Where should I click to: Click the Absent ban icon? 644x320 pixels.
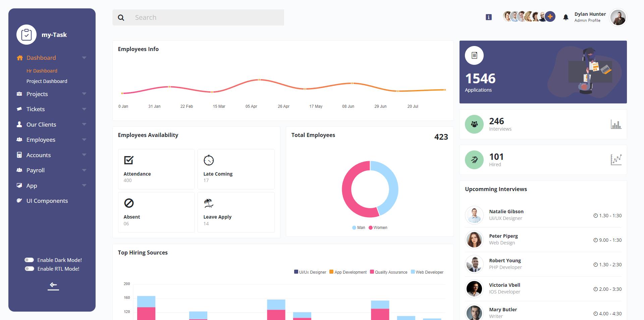coord(129,203)
